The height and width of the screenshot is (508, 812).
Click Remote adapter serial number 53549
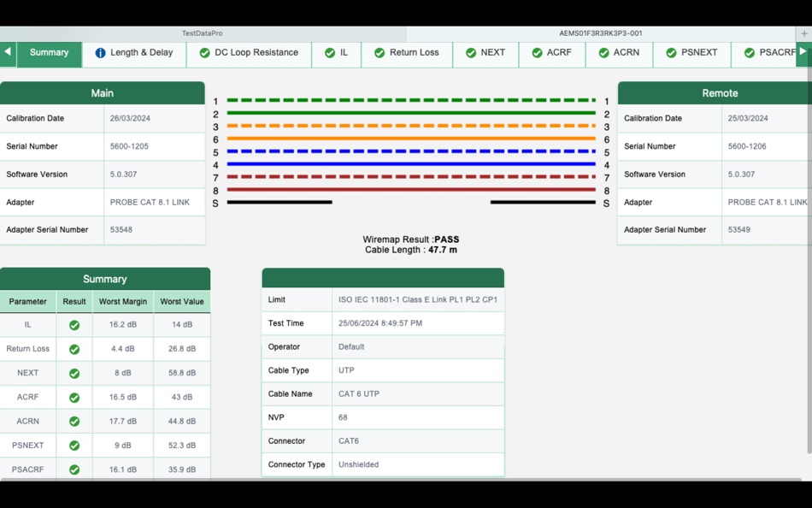(x=739, y=230)
